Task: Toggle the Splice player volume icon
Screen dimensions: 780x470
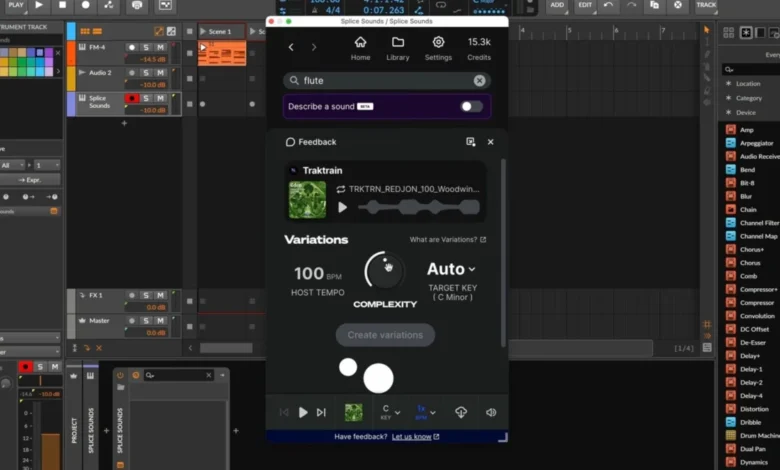Action: tap(490, 412)
